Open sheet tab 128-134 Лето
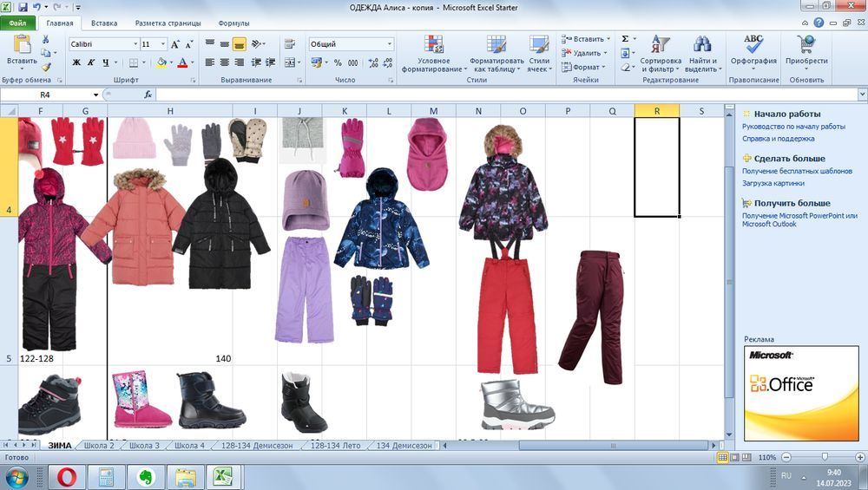 tap(335, 445)
